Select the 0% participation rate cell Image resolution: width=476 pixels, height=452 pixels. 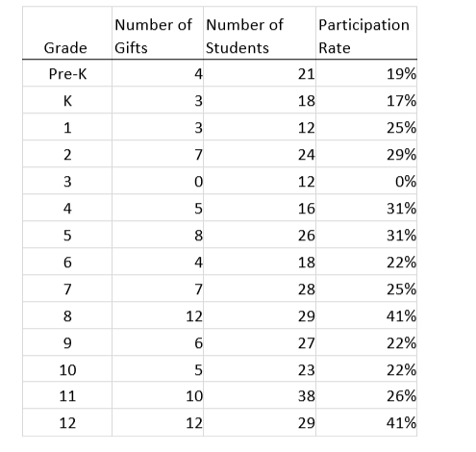point(366,181)
